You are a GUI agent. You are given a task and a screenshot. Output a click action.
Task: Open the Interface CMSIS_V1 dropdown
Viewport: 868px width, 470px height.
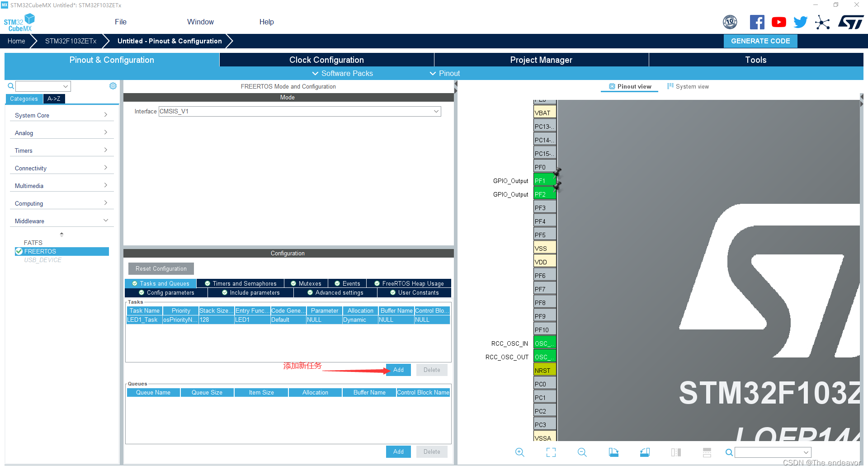pyautogui.click(x=300, y=111)
